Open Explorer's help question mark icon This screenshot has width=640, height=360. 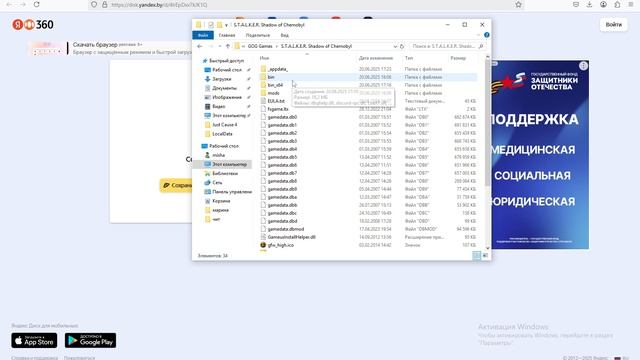click(x=487, y=35)
